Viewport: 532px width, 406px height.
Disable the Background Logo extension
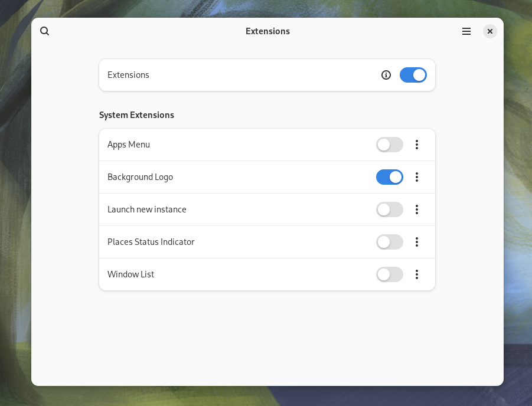[390, 177]
